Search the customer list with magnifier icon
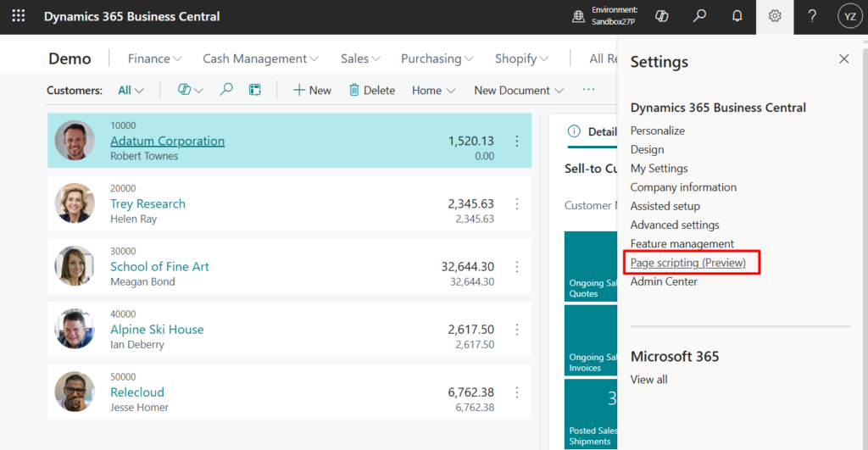This screenshot has width=868, height=450. tap(226, 90)
